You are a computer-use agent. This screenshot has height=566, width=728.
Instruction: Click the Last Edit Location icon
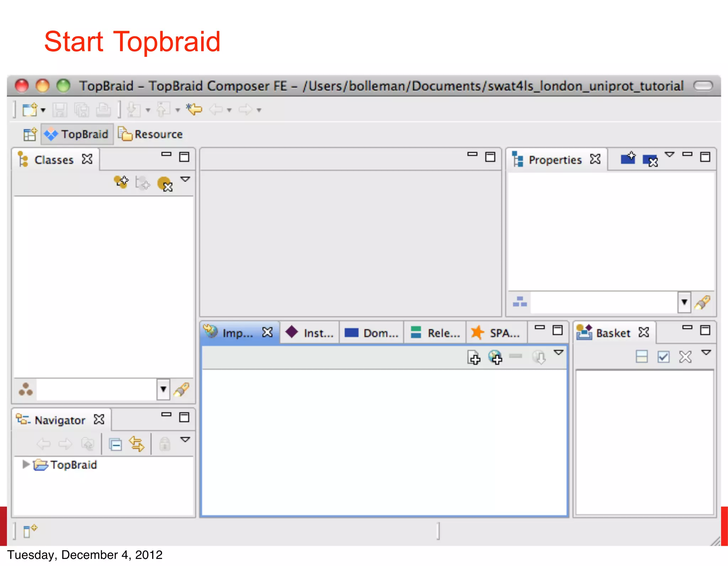194,109
